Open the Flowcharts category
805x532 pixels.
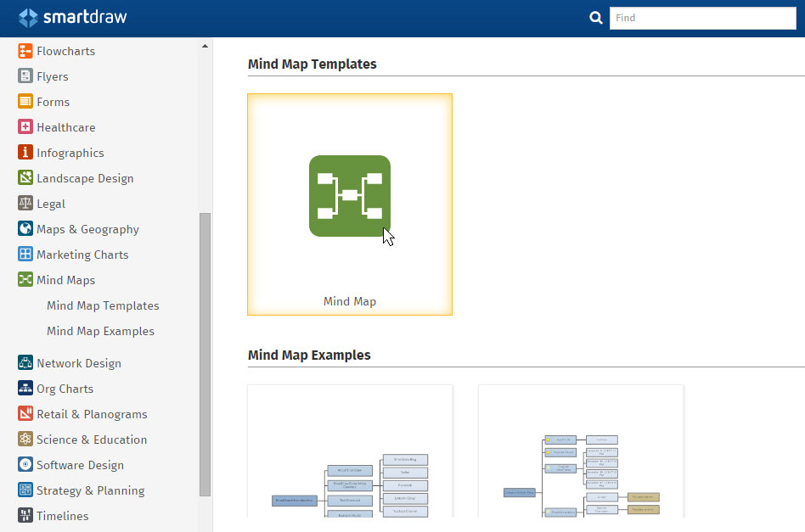[x=65, y=51]
